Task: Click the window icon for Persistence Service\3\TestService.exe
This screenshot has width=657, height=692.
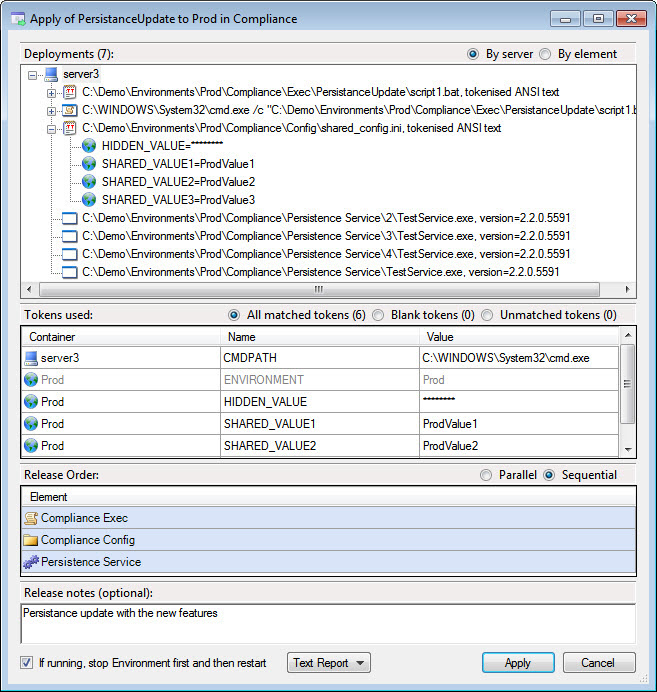Action: pyautogui.click(x=70, y=237)
